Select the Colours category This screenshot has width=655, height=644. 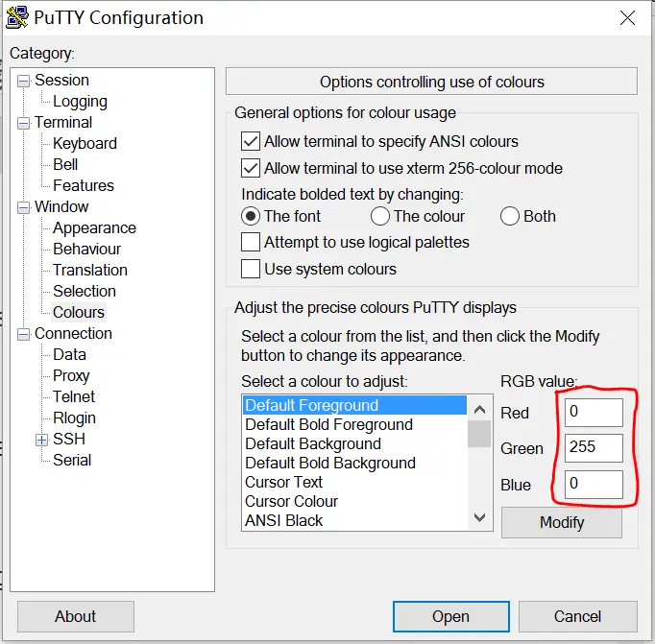click(x=79, y=313)
